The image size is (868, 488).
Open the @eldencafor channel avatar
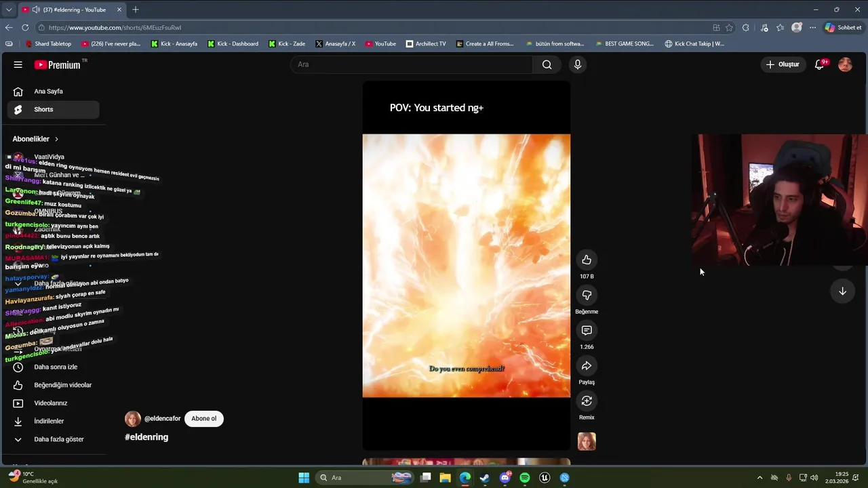pos(132,419)
